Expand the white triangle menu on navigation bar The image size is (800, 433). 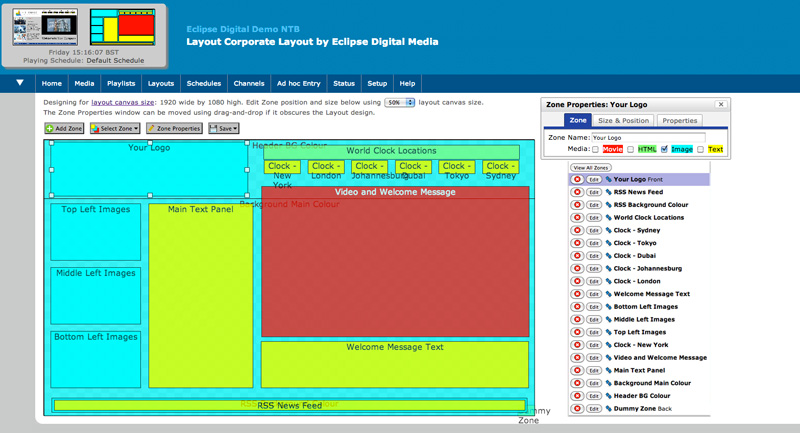click(x=20, y=83)
